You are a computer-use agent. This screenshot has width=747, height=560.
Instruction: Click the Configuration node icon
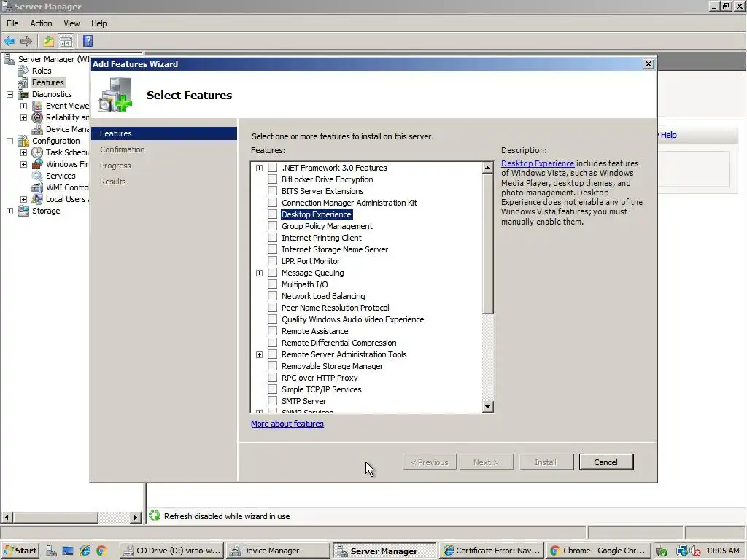[23, 141]
